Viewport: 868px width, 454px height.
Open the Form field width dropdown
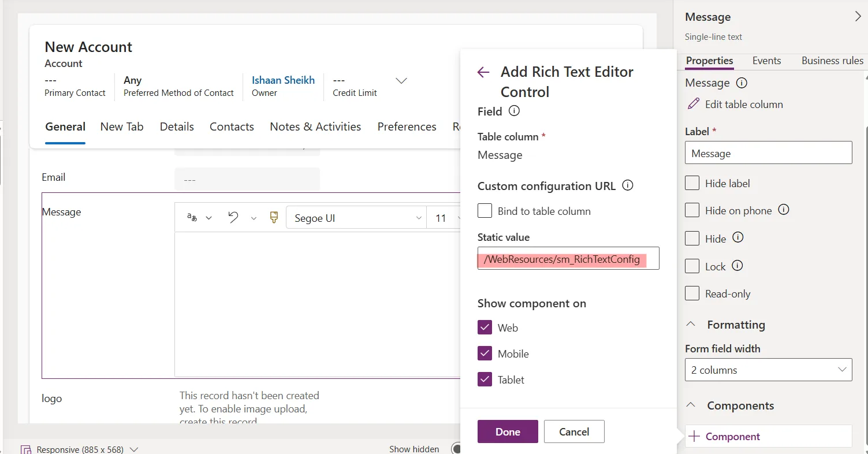click(x=768, y=370)
